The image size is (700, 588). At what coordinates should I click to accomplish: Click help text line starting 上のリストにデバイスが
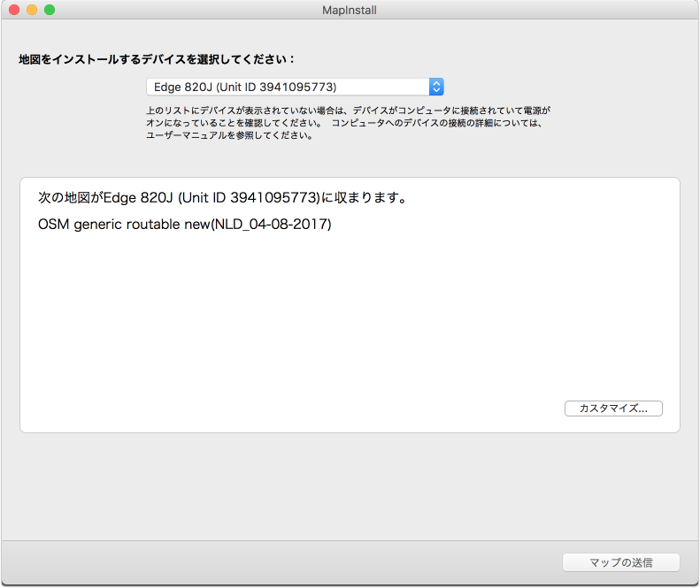point(348,111)
